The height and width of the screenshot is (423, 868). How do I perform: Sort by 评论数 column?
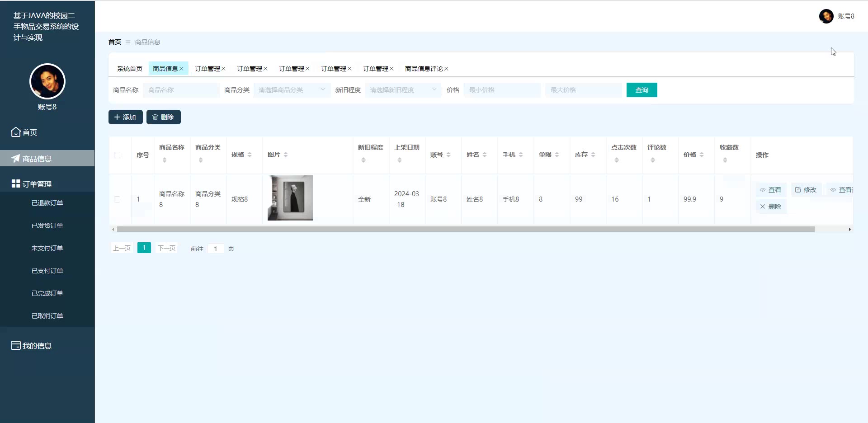point(653,160)
